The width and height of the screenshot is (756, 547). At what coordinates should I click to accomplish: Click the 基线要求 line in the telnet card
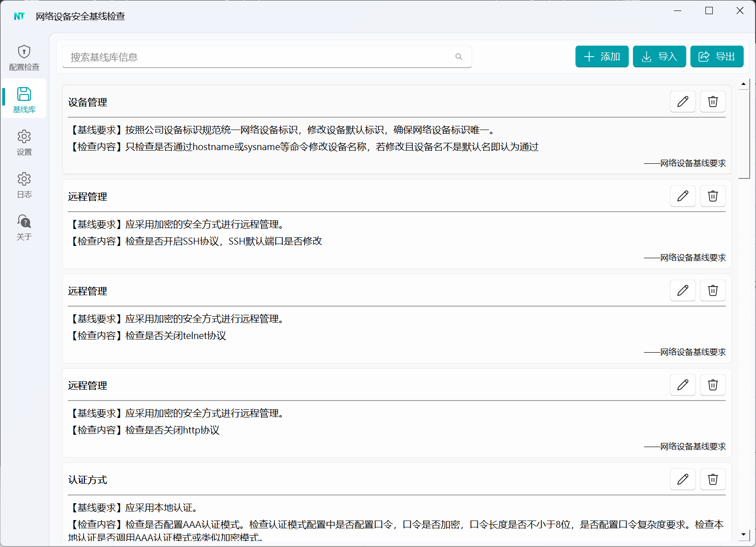tap(177, 319)
